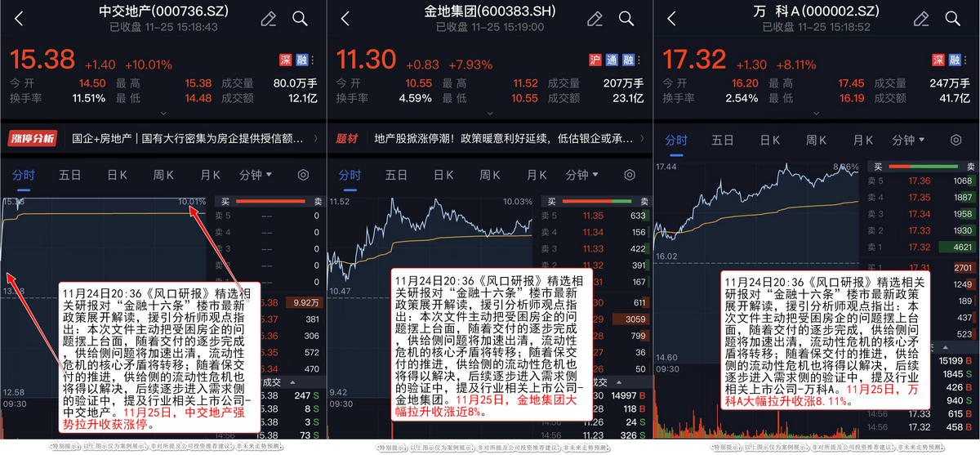Viewport: 980px width, 455px height.
Task: Tap the 题材 tag in 金地集团 panel
Action: point(347,138)
